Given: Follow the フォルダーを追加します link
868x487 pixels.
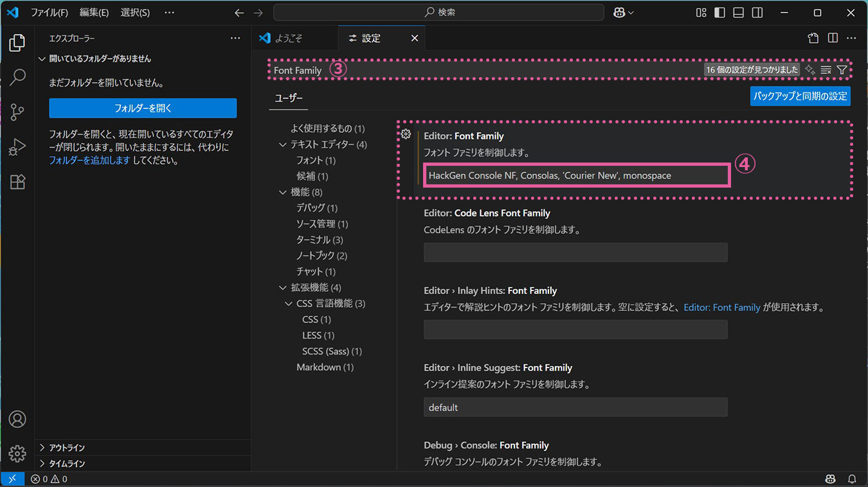Looking at the screenshot, I should (x=89, y=161).
